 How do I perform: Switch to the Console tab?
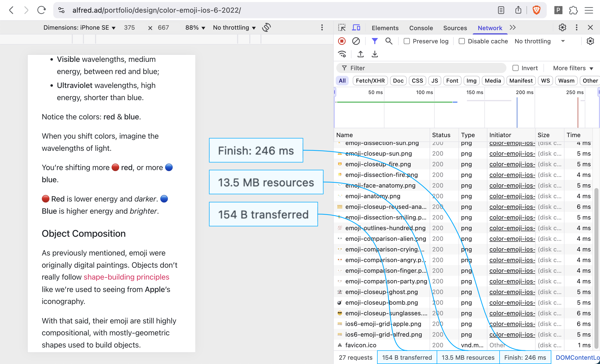point(421,28)
